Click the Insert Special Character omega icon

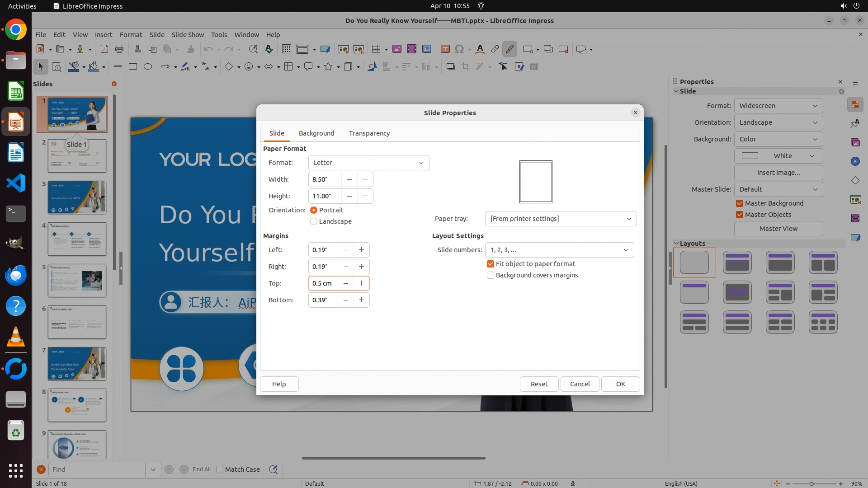459,49
